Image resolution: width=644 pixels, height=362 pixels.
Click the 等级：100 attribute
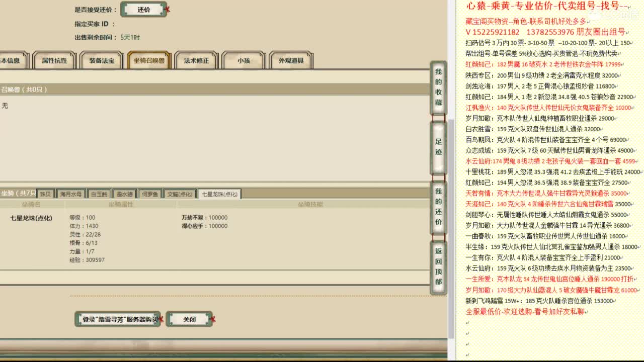[x=83, y=218]
